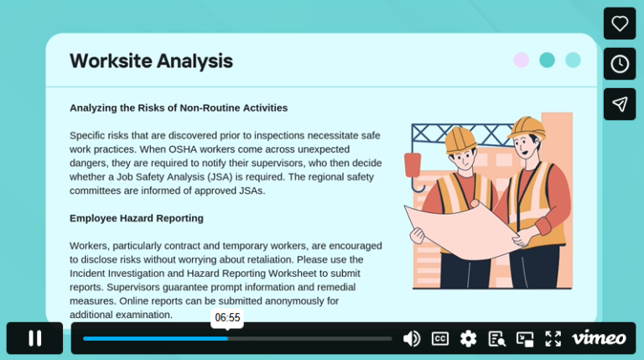Click the paragraph starting 'Workers, particularly contract'
The width and height of the screenshot is (644, 360).
pos(226,280)
